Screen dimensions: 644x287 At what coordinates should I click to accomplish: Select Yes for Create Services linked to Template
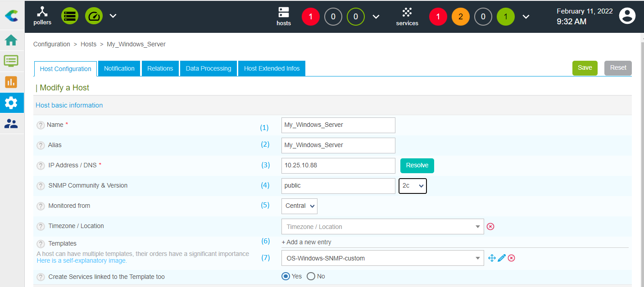tap(286, 276)
